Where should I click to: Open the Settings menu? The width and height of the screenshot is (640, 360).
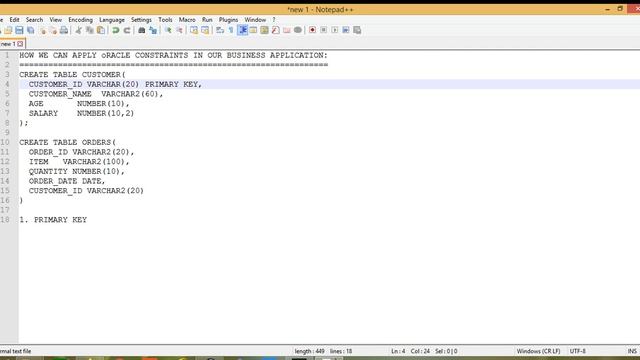tap(141, 20)
